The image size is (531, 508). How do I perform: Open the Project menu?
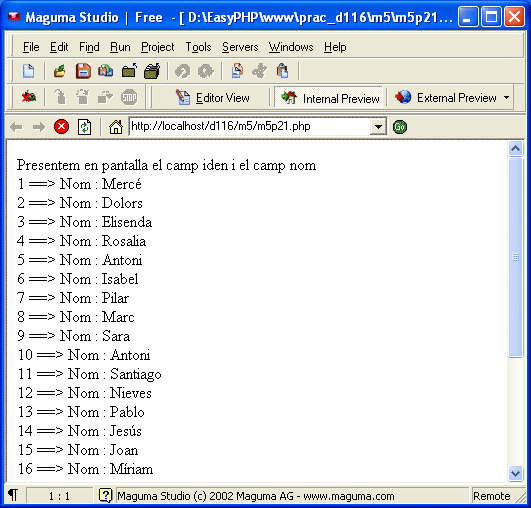[157, 47]
